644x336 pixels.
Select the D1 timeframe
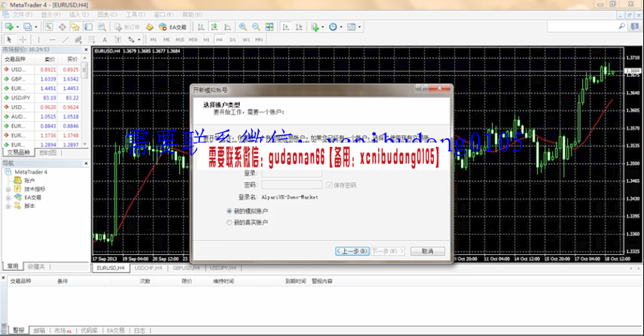(x=233, y=40)
